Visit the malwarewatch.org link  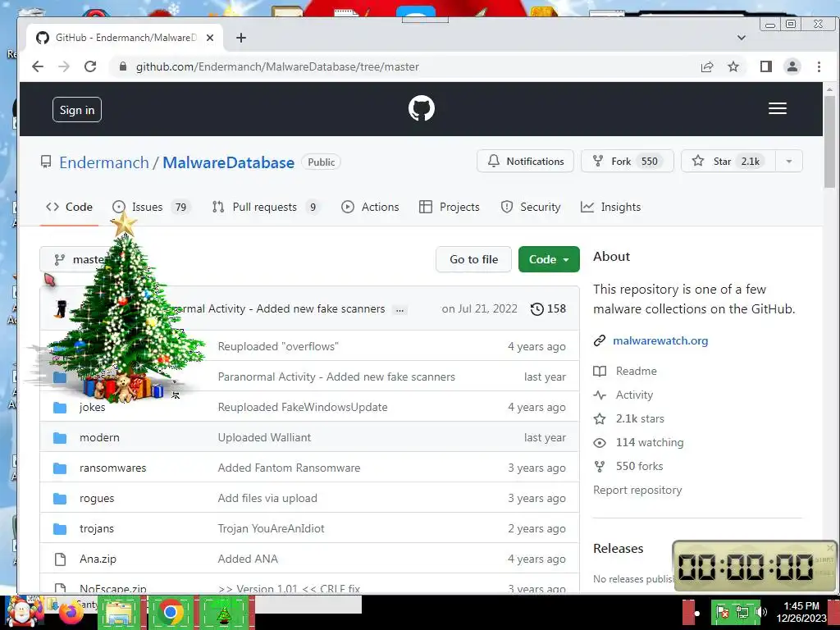point(660,340)
